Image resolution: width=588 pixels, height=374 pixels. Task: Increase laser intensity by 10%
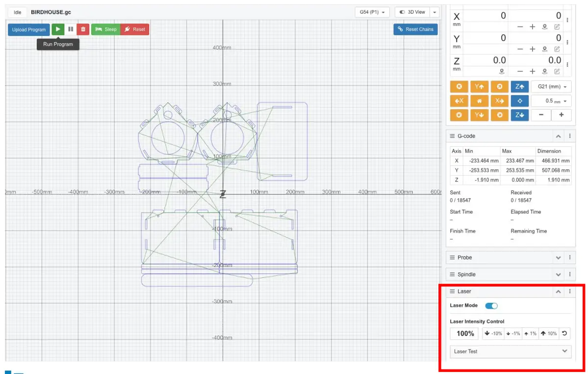coord(549,333)
